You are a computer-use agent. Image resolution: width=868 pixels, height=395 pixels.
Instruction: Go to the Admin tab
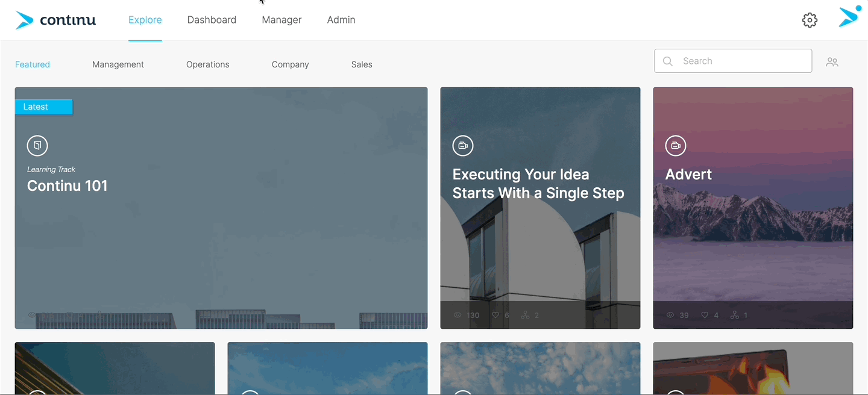point(341,20)
